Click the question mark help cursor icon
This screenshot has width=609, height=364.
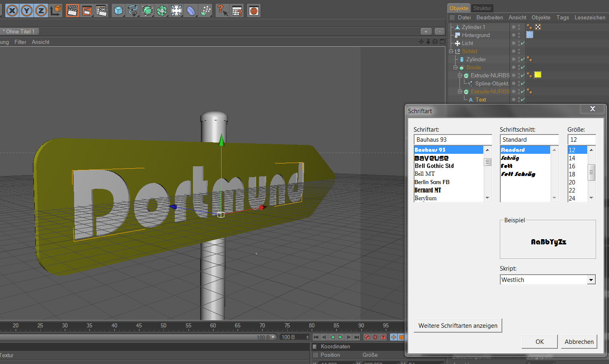tap(222, 10)
